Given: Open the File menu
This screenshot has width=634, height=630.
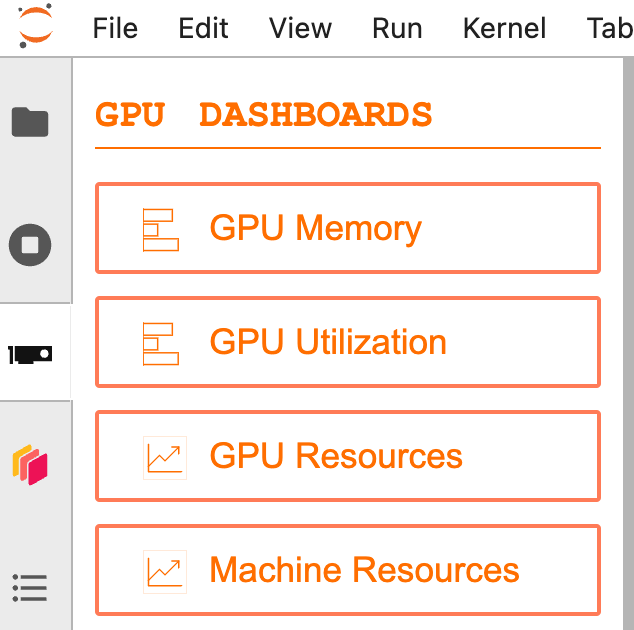Looking at the screenshot, I should [115, 27].
